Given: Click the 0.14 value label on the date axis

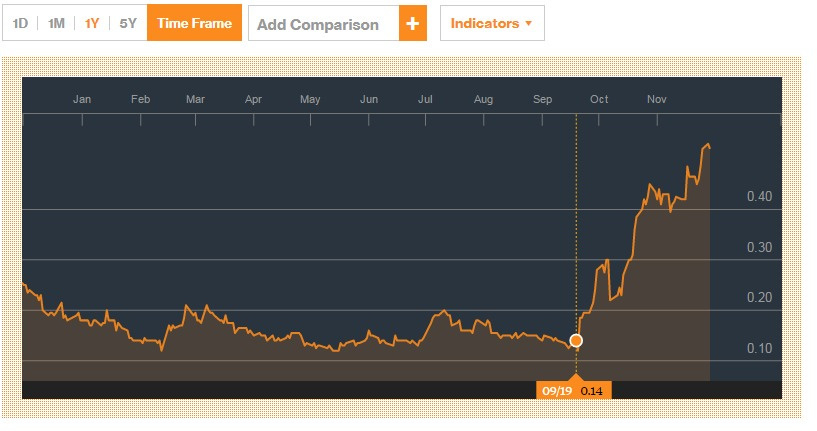Looking at the screenshot, I should tap(594, 390).
